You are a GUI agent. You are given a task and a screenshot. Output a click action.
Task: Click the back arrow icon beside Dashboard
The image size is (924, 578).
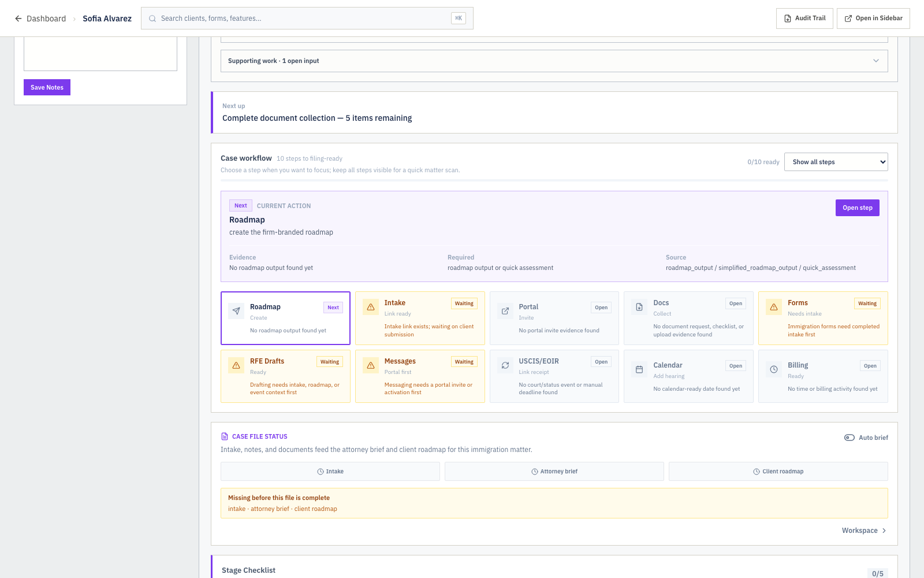coord(18,18)
